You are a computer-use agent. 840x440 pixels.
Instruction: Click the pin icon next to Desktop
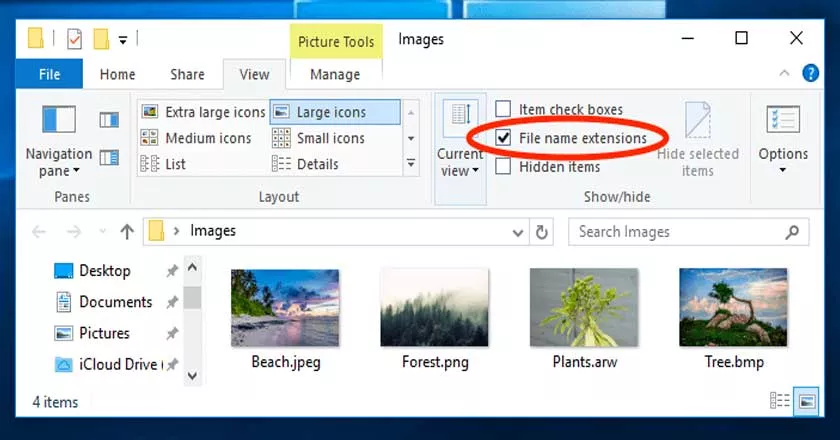coord(171,271)
